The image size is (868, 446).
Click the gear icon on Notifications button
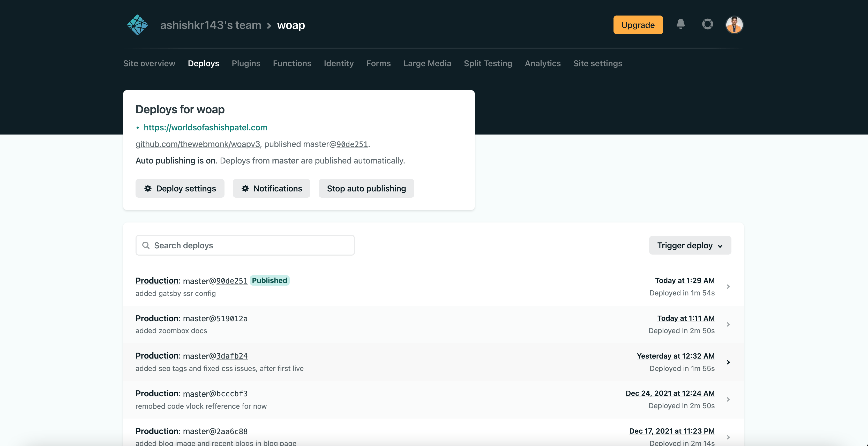pos(245,188)
